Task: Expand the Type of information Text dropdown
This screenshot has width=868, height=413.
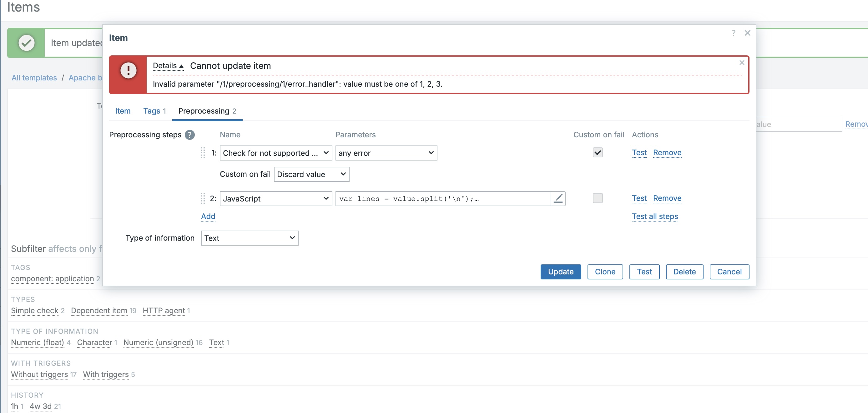Action: pos(249,238)
